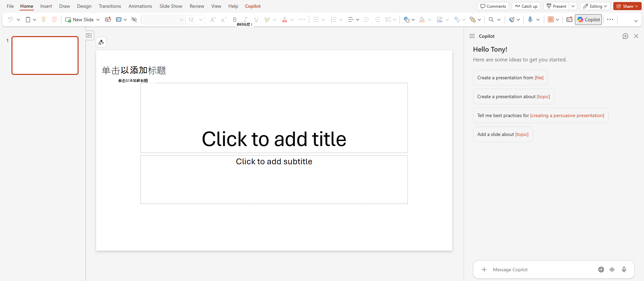This screenshot has width=644, height=281.
Task: Click the Undo icon
Action: coord(10,20)
